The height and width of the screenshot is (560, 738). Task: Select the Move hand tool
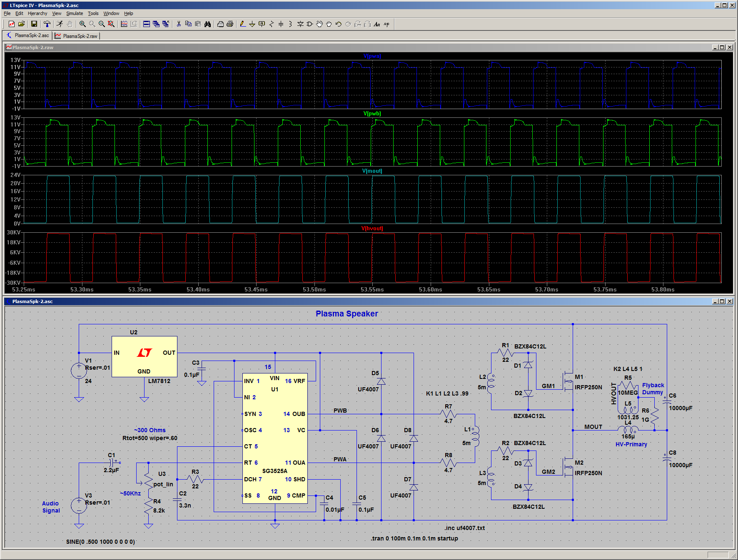pyautogui.click(x=319, y=24)
